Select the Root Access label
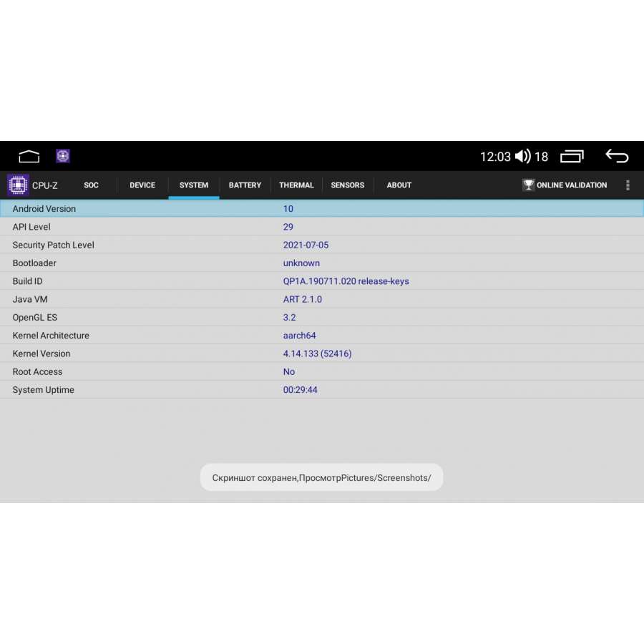The height and width of the screenshot is (644, 644). [x=37, y=371]
